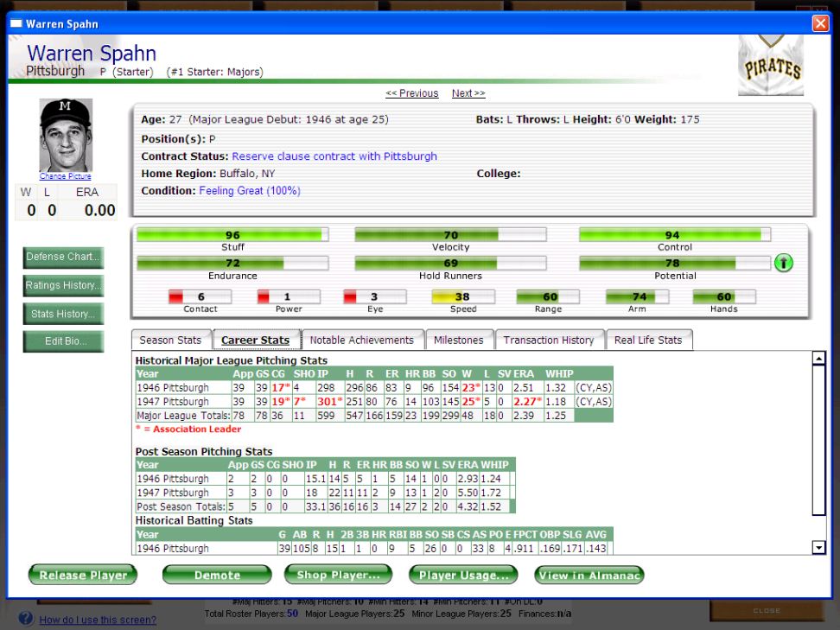Viewport: 840px width, 630px height.
Task: Open Shop Player options
Action: tap(338, 575)
